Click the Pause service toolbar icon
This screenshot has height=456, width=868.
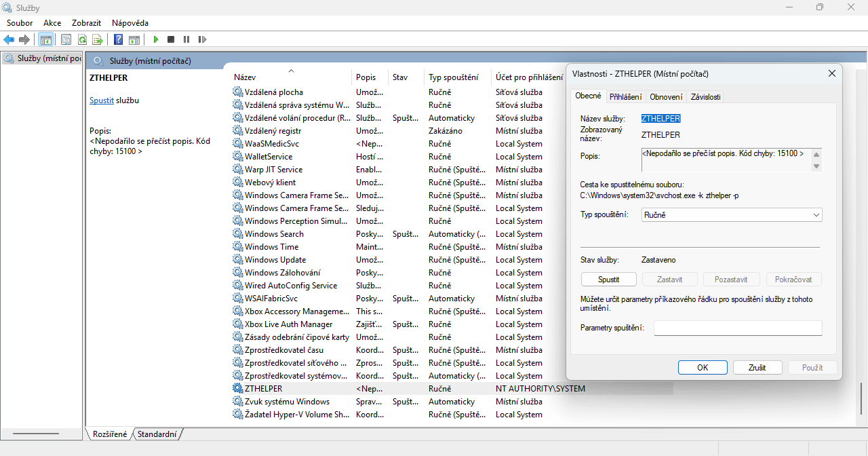point(186,39)
